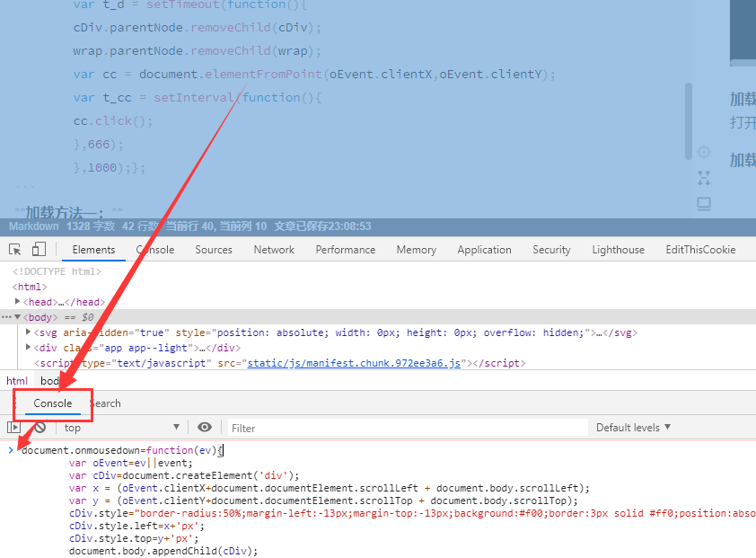Image resolution: width=756 pixels, height=558 pixels.
Task: Click the 当前行 40, 当前列 10 indicator
Action: (216, 226)
